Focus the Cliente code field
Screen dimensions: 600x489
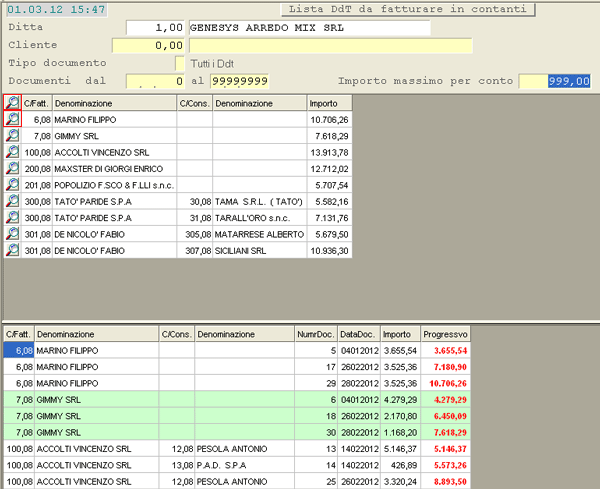[148, 45]
